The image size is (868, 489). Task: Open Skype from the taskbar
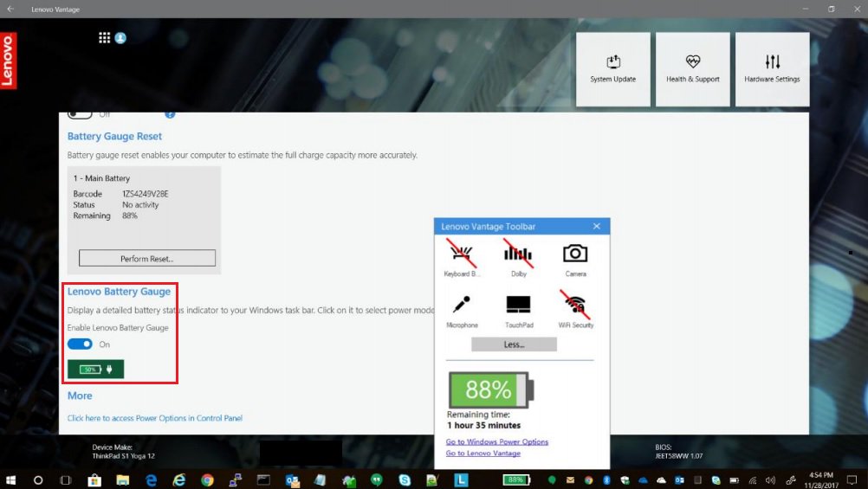[x=405, y=479]
